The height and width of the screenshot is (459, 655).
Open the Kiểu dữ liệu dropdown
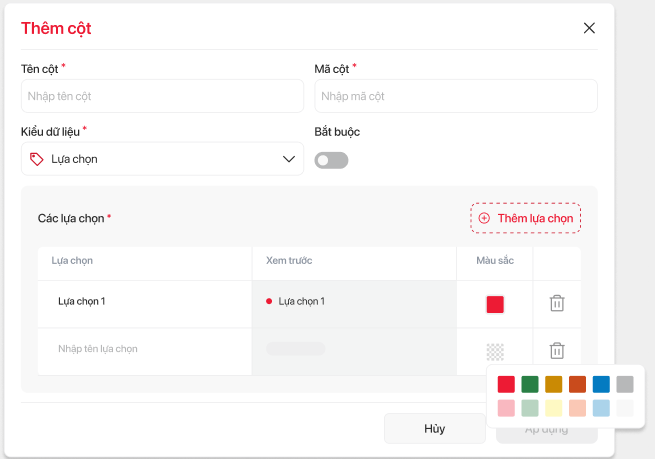click(x=162, y=159)
